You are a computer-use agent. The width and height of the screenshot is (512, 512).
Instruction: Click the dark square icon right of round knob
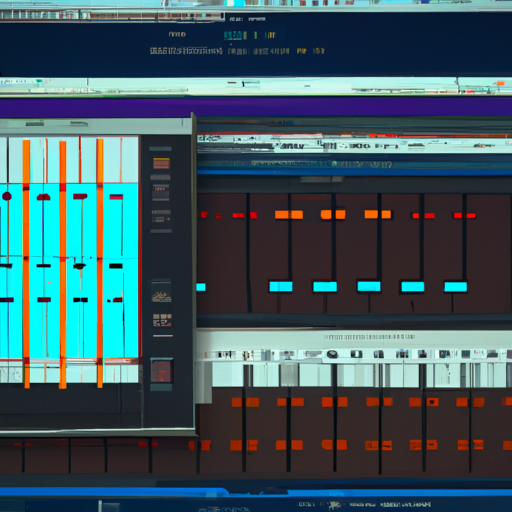356,354
